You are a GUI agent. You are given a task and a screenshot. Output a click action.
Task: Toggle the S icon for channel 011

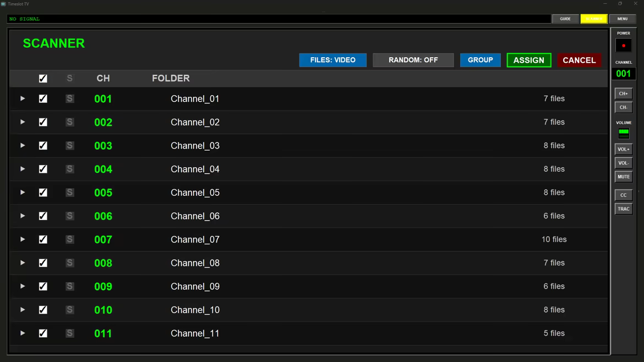tap(70, 333)
